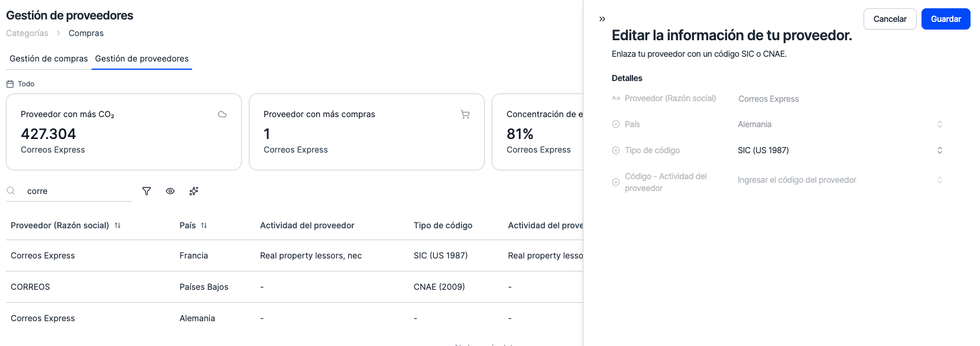The width and height of the screenshot is (980, 346).
Task: Click the AI sparkle icon next to the eye icon
Action: pyautogui.click(x=194, y=191)
